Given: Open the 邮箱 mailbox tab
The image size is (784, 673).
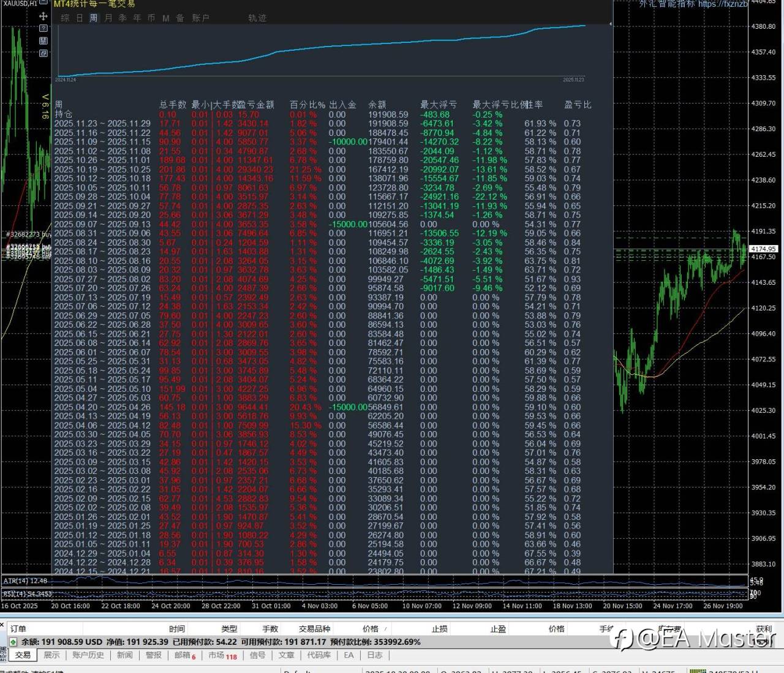Looking at the screenshot, I should 185,655.
